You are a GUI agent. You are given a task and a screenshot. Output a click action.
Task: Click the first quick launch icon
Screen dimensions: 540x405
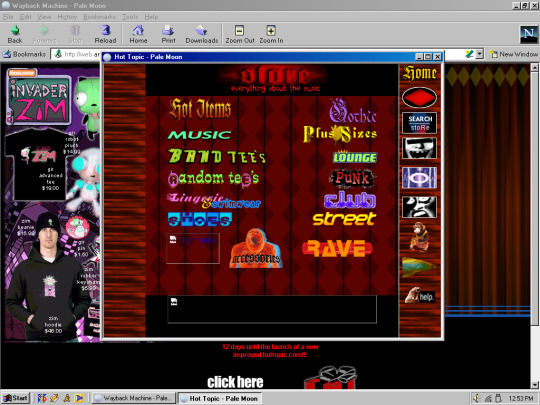click(x=42, y=398)
